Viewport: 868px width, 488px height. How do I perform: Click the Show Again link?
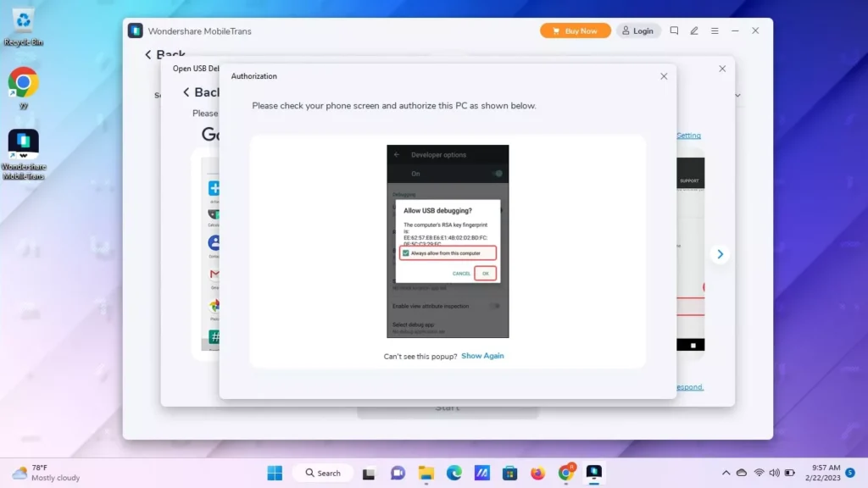482,356
